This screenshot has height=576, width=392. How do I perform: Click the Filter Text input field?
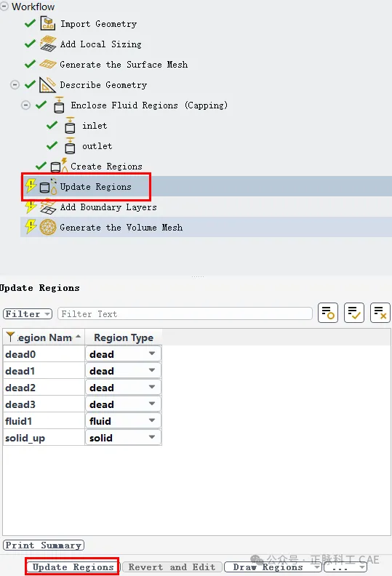click(185, 314)
